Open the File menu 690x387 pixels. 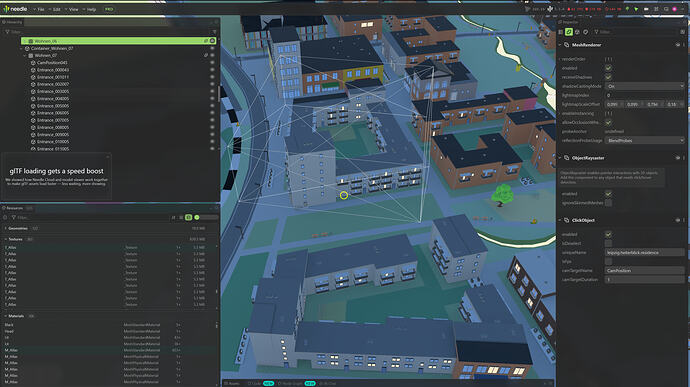click(x=40, y=9)
